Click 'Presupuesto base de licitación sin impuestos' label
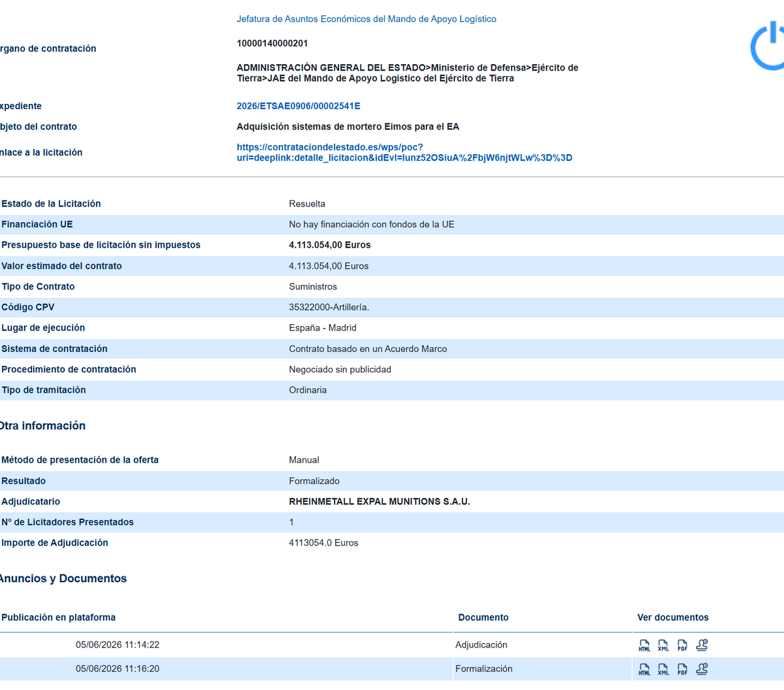The image size is (784, 690). coord(101,245)
